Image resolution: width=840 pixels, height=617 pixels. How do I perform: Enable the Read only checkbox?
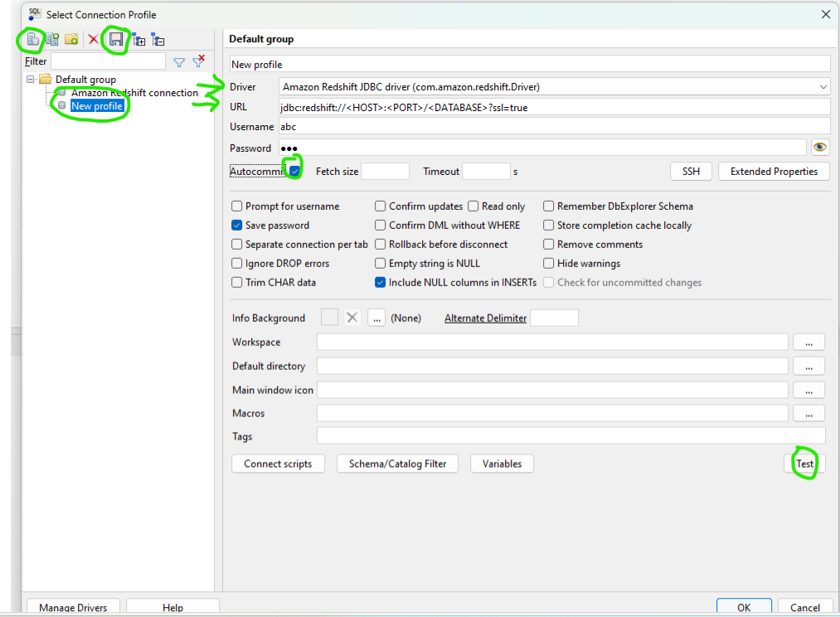pos(473,206)
